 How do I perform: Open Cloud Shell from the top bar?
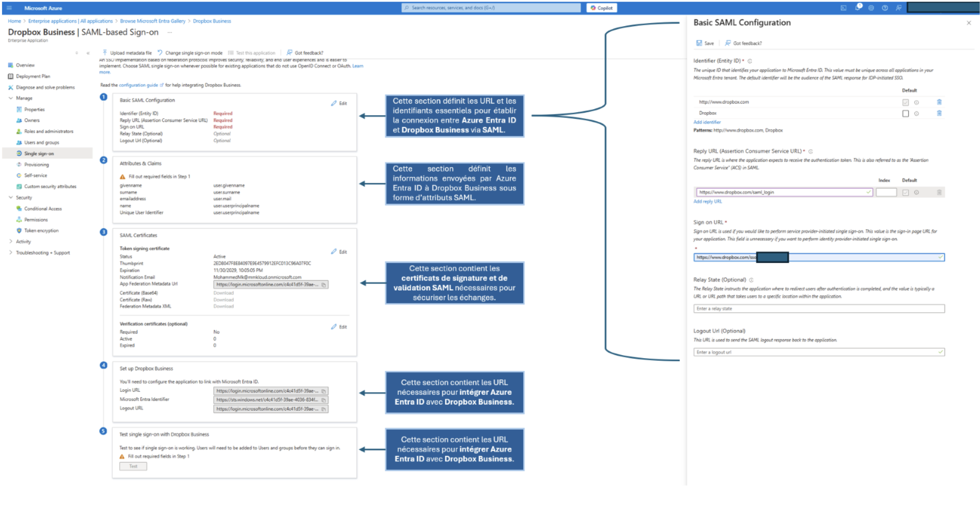tap(843, 8)
